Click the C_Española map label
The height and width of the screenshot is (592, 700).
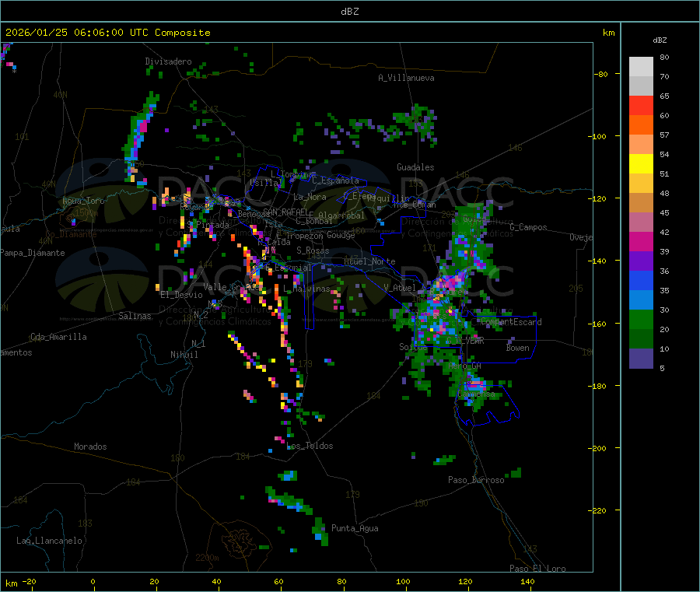(336, 180)
